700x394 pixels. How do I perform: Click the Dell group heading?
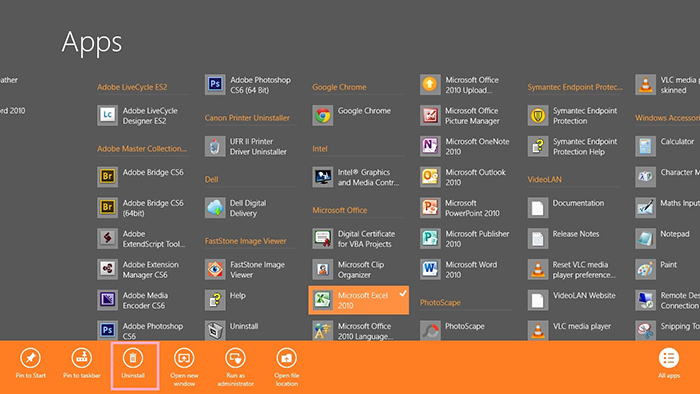click(212, 179)
